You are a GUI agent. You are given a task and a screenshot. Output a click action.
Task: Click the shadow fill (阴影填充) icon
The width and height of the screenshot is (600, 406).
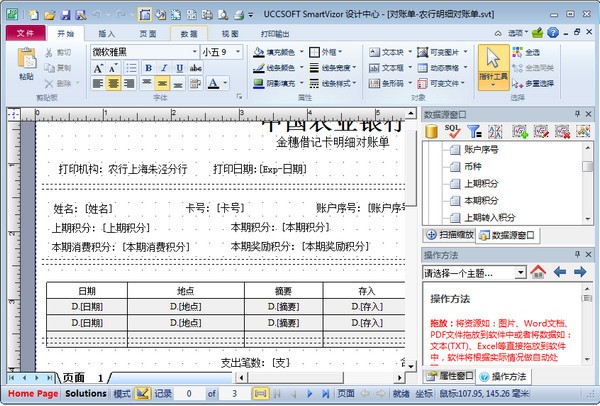pos(259,83)
